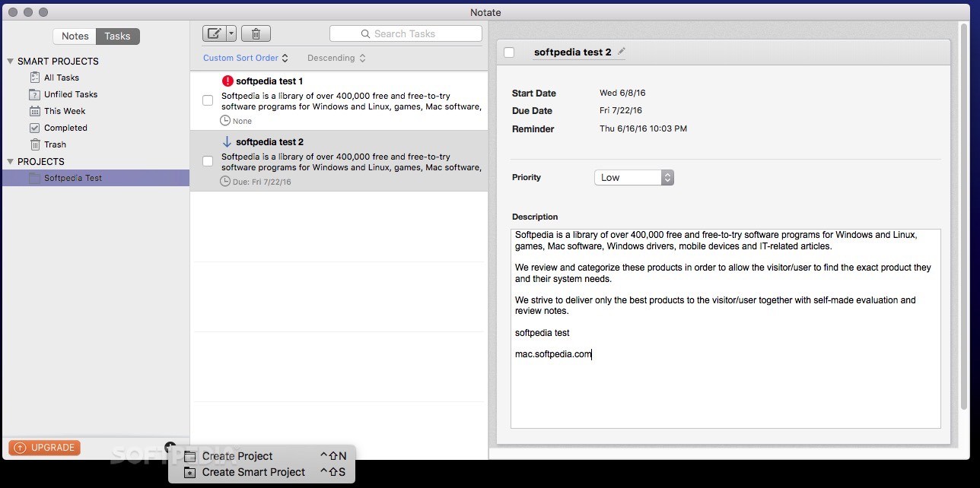980x488 pixels.
Task: Select the Unfiled Tasks icon
Action: (x=34, y=94)
